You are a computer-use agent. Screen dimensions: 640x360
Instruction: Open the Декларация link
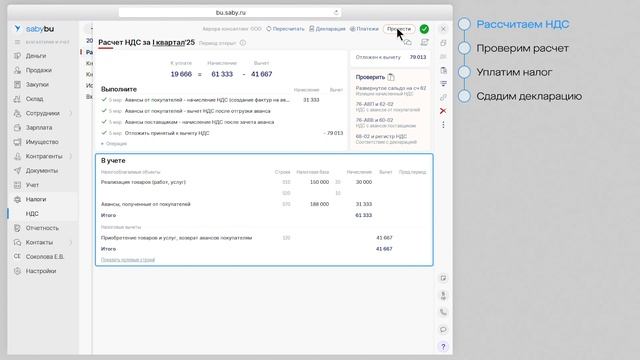click(327, 29)
